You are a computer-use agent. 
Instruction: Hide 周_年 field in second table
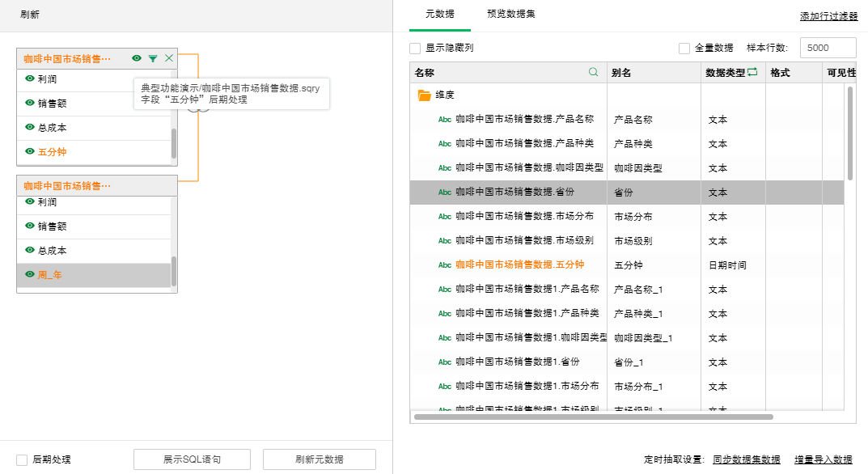click(30, 275)
